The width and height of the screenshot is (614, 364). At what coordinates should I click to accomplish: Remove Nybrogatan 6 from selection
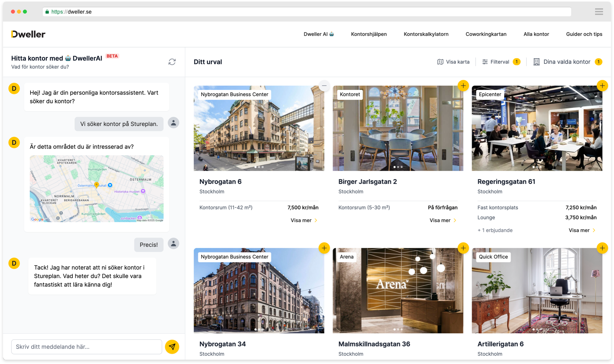[324, 86]
